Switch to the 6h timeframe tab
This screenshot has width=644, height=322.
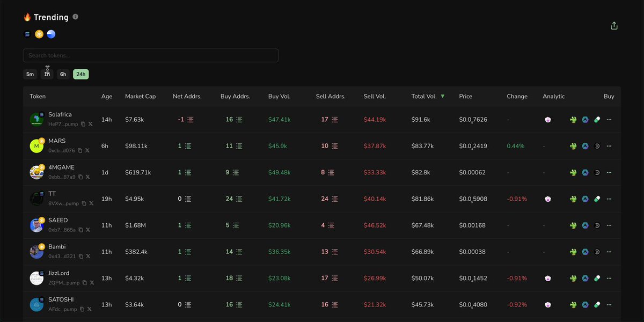pos(63,74)
